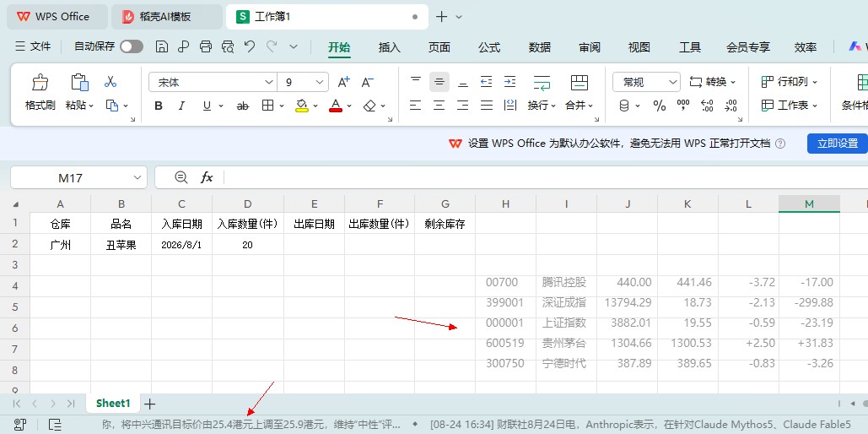Decrease font size with A- icon

(x=368, y=82)
